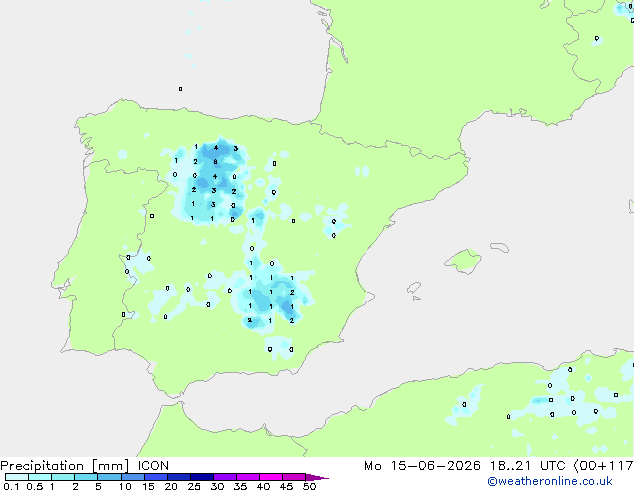This screenshot has height=490, width=634.
Task: Click the isolated 0 value in Bay of Biscay
Action: click(180, 89)
